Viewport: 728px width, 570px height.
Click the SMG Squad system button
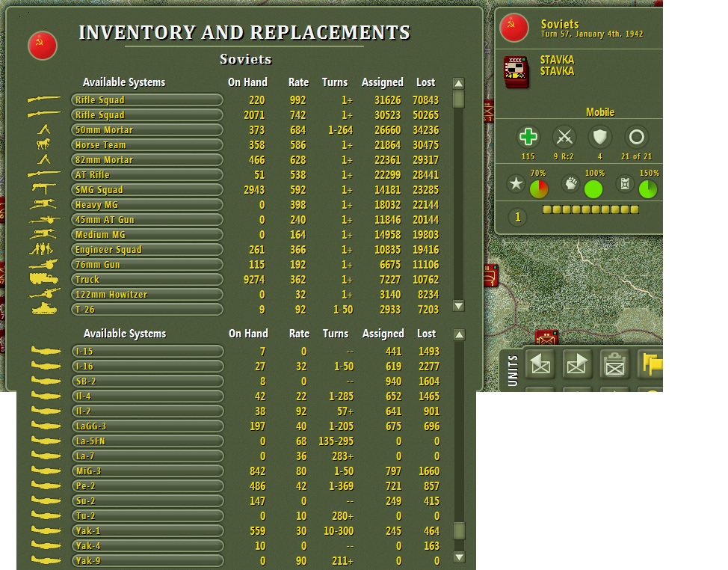146,189
